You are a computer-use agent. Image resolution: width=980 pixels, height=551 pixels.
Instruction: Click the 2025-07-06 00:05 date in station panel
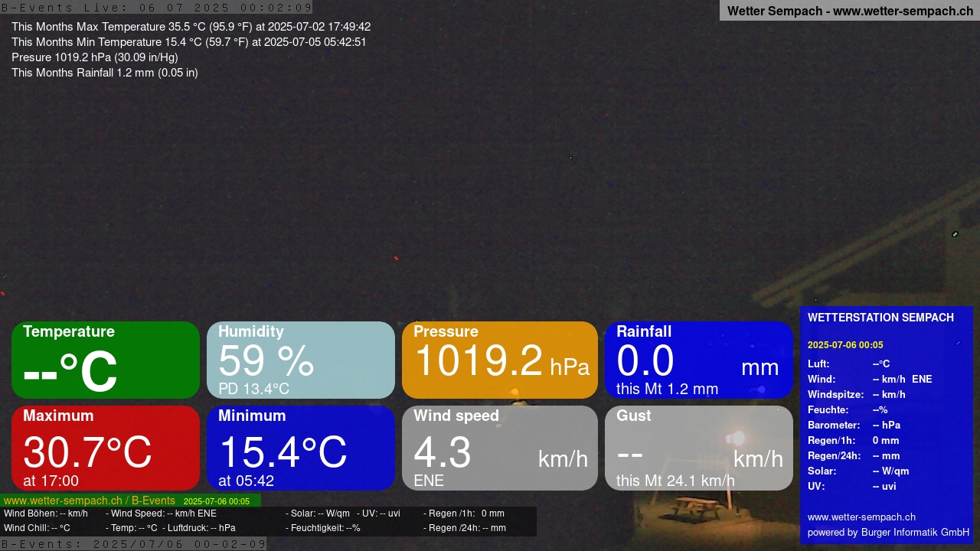(845, 345)
